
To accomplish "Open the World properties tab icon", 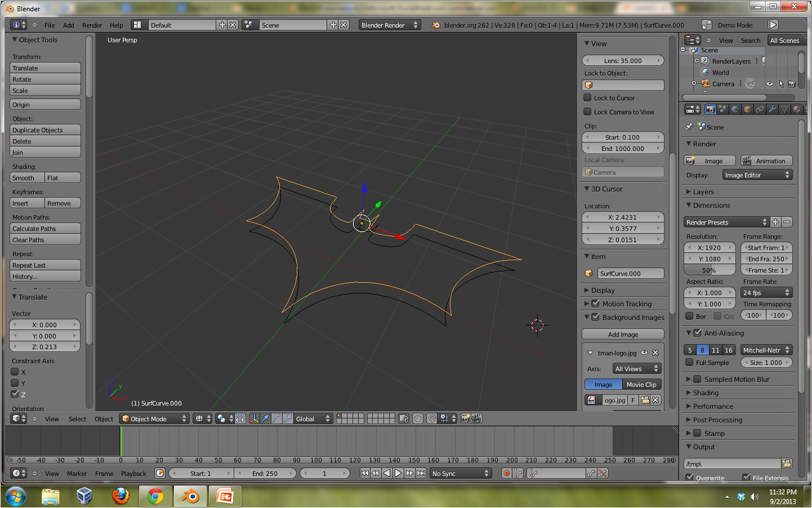I will pos(735,109).
